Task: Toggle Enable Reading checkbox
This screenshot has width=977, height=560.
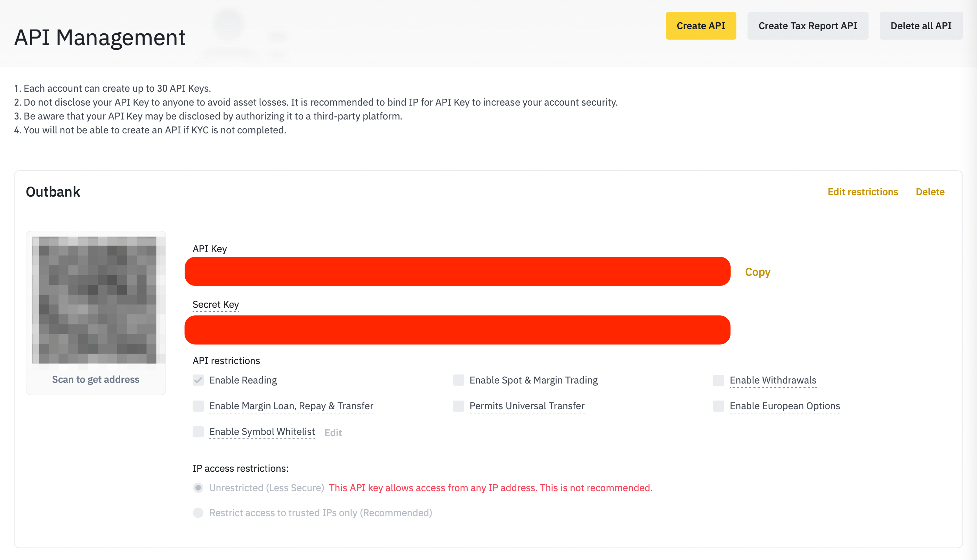Action: click(x=198, y=380)
